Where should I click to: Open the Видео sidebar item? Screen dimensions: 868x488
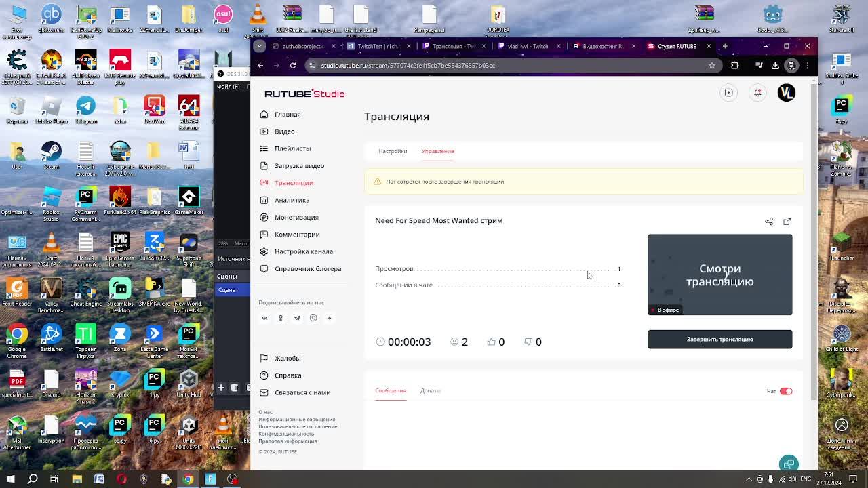[x=285, y=131]
